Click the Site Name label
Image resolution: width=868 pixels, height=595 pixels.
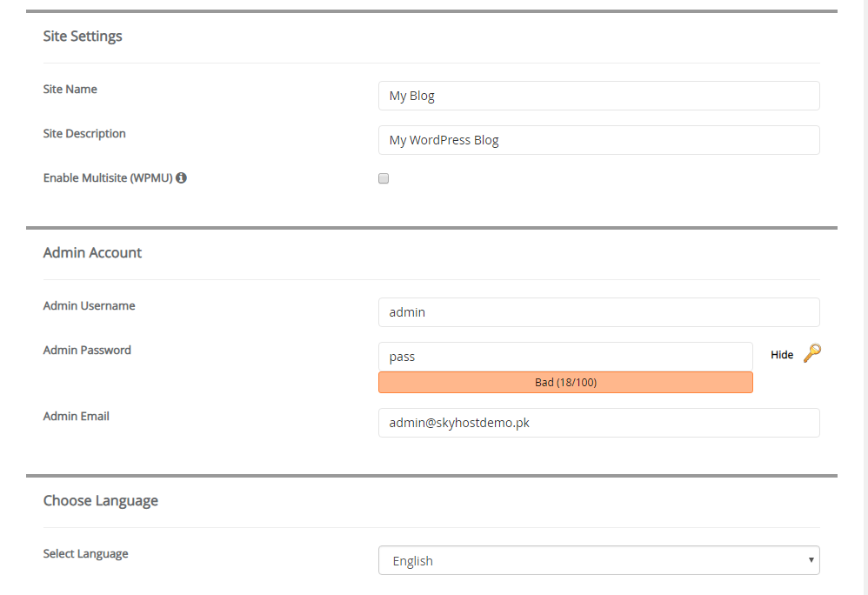point(70,89)
